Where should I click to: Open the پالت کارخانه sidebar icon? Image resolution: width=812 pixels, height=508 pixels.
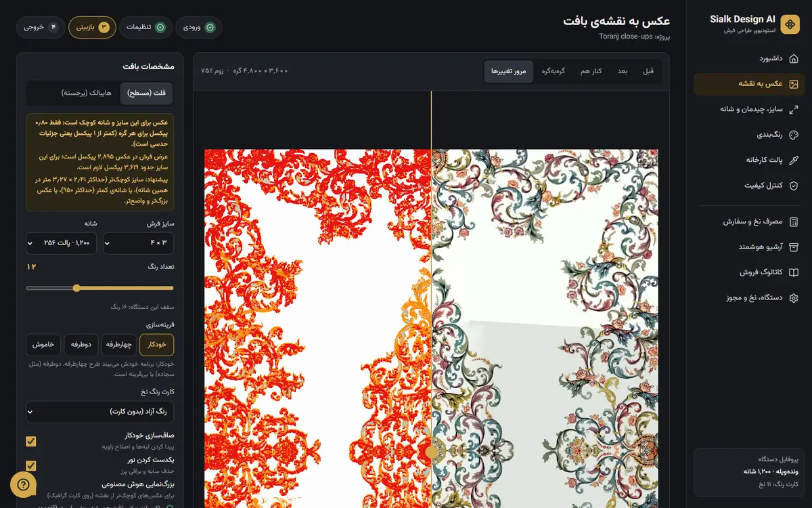pos(794,160)
